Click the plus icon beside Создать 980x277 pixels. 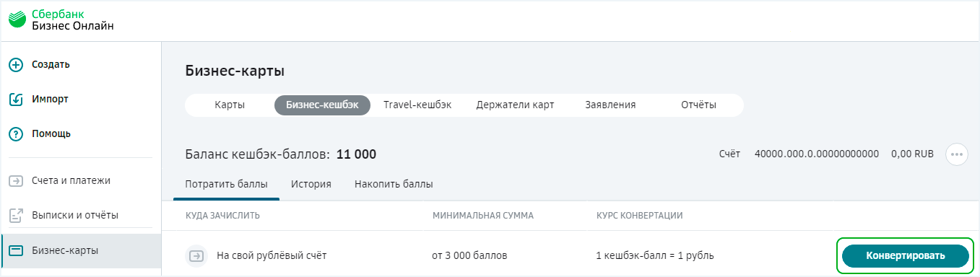pyautogui.click(x=16, y=64)
